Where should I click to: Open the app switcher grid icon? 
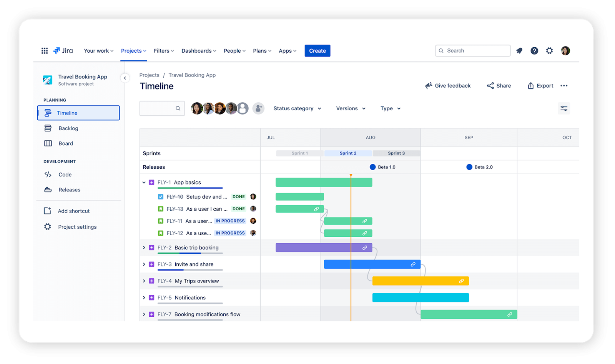pyautogui.click(x=44, y=50)
